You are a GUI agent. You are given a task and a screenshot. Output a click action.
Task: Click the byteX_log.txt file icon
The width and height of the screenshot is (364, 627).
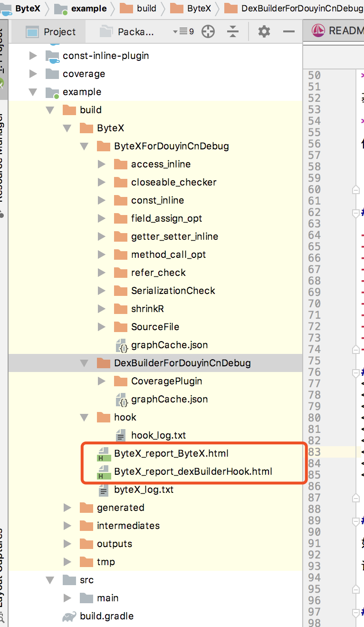(104, 490)
